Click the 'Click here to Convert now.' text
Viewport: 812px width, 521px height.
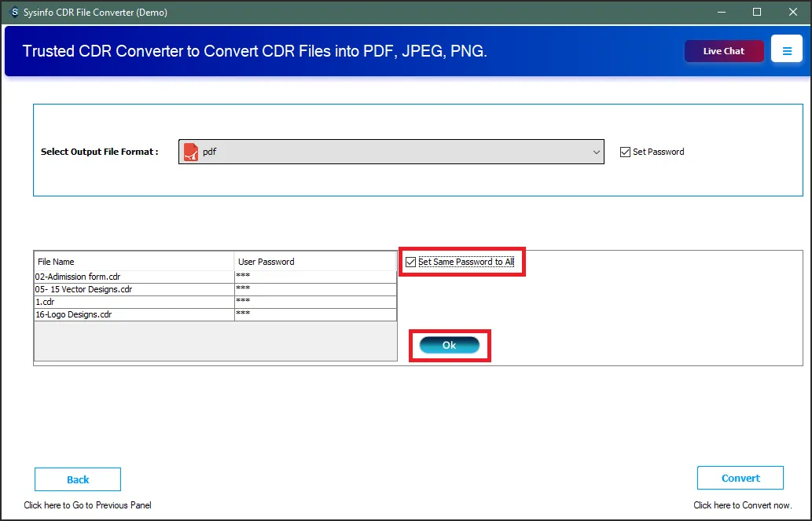click(742, 505)
